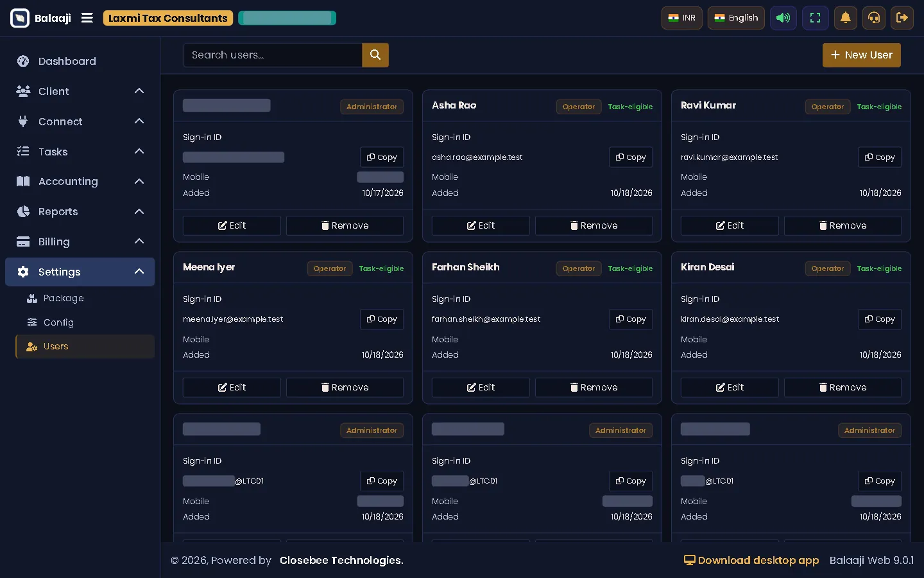This screenshot has height=578, width=924.
Task: Open the English language selector
Action: (736, 18)
